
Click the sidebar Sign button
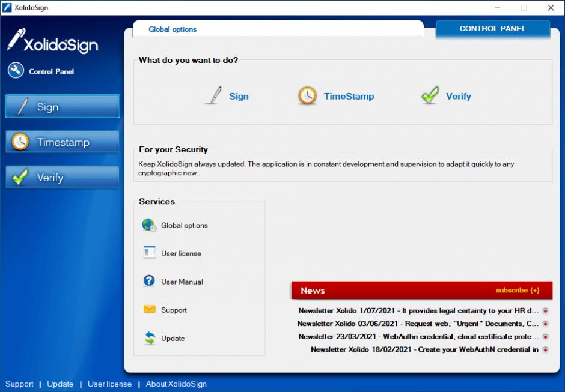click(x=63, y=106)
